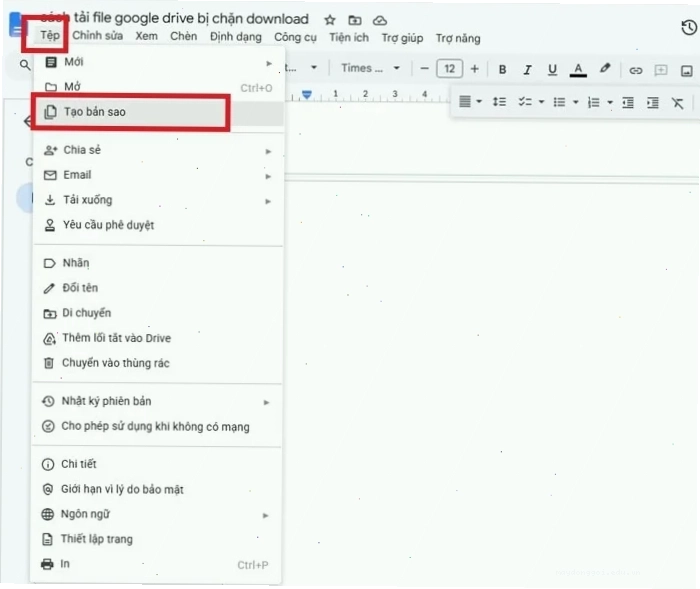700x589 pixels.
Task: Open Thiết lập trang page setup
Action: click(x=157, y=539)
